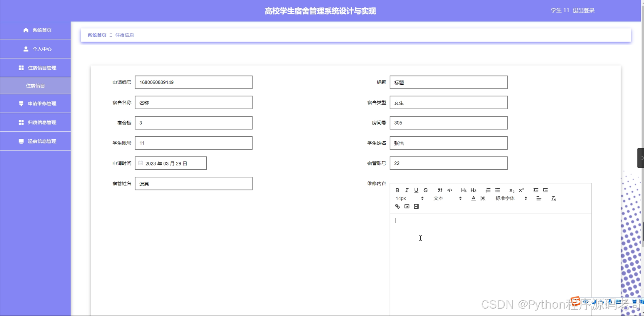This screenshot has height=316, width=644.
Task: Click the 宿舍楼 field with value 3
Action: (194, 123)
